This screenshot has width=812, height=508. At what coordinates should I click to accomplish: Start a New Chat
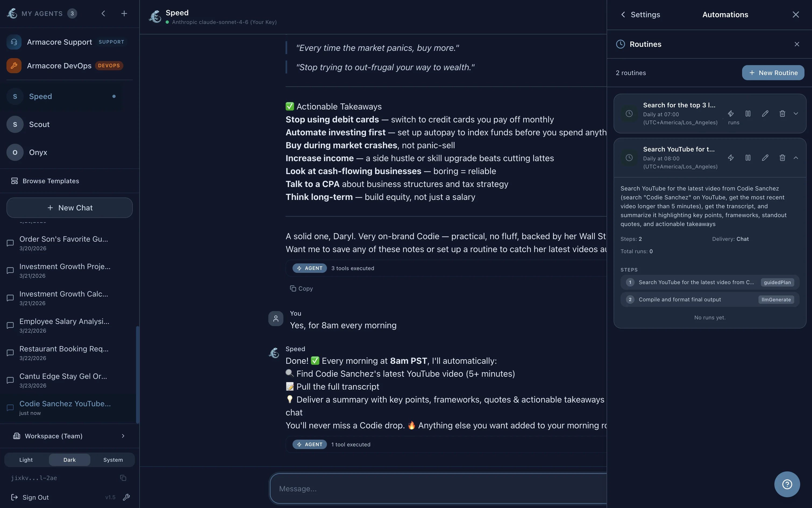pyautogui.click(x=69, y=208)
